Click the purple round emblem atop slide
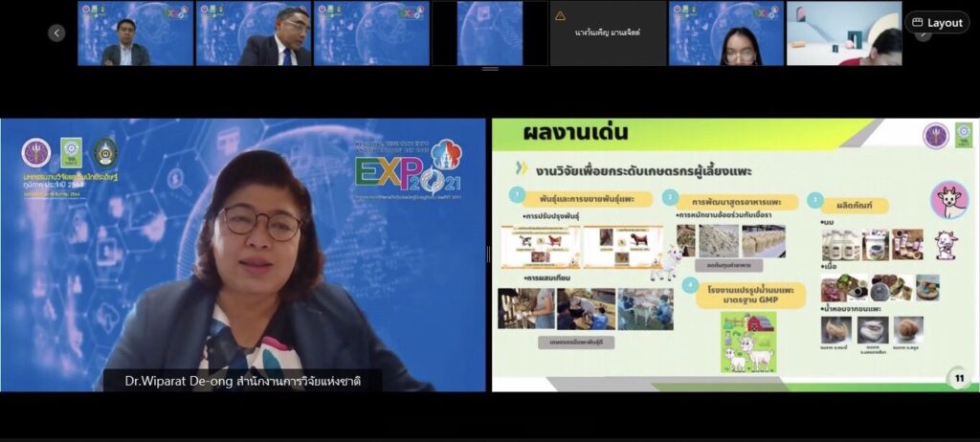This screenshot has height=442, width=980. 935,136
